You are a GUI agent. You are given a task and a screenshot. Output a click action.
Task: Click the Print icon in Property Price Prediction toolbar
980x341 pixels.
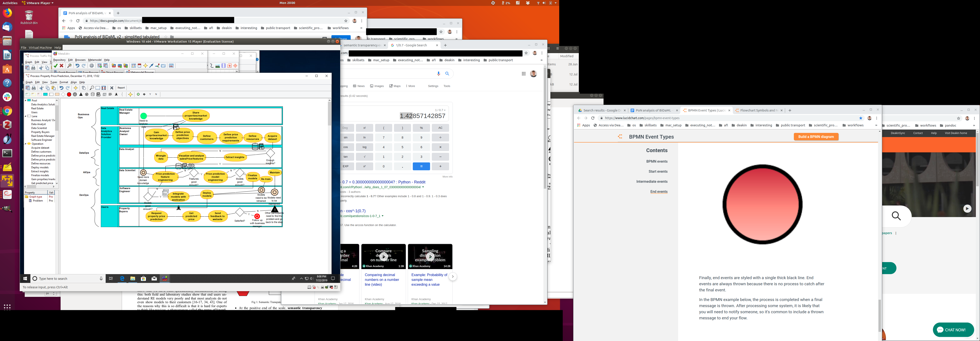click(x=34, y=88)
